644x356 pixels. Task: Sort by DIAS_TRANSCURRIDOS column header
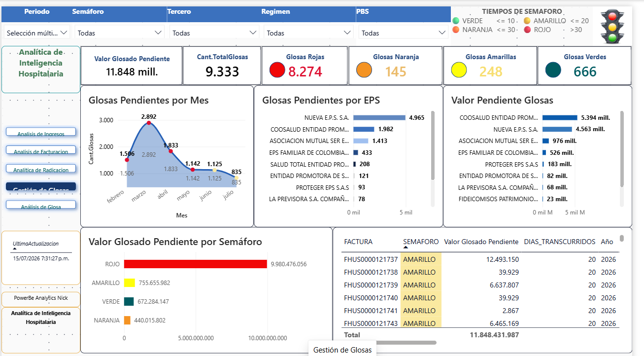(560, 242)
